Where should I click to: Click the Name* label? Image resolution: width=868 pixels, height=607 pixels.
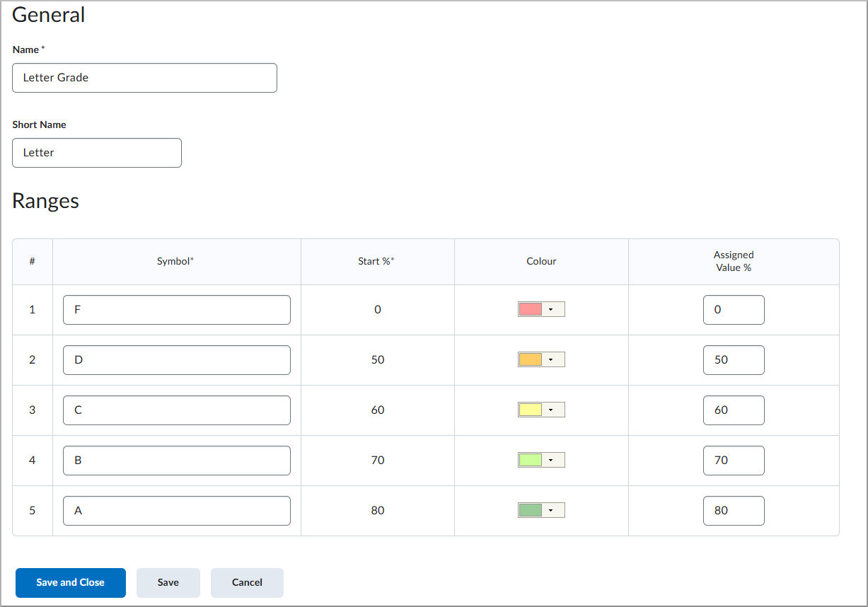pos(28,50)
